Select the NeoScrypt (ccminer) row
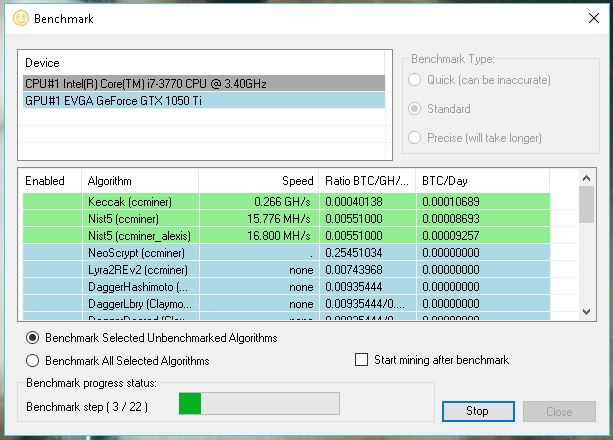 click(x=286, y=253)
